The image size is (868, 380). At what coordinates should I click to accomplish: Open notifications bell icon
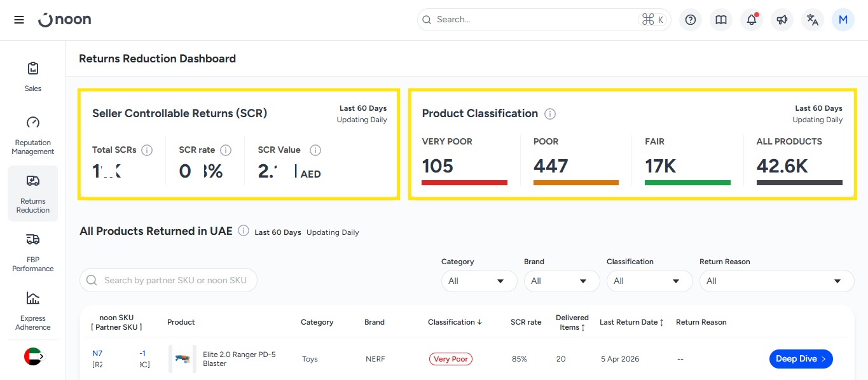tap(752, 20)
